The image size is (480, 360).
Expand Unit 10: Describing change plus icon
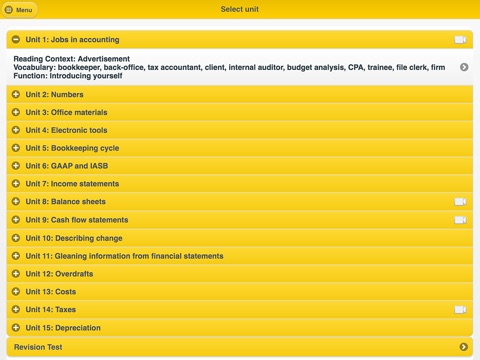point(16,238)
